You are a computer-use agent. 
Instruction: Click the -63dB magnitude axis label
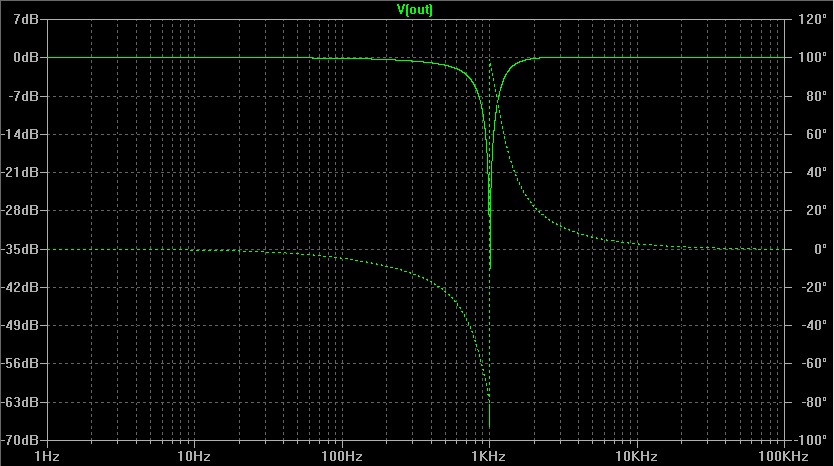pos(20,402)
